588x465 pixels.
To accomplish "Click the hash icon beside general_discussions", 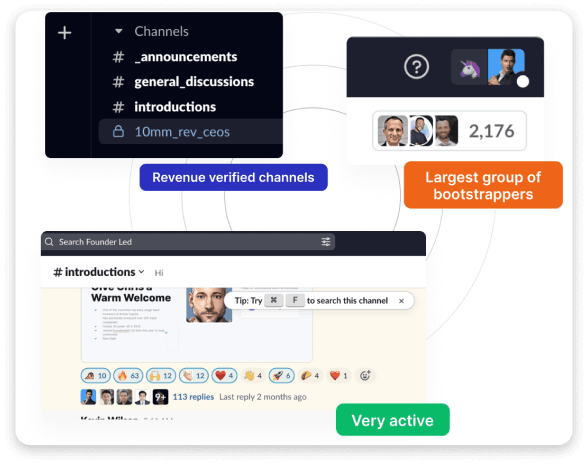I will click(118, 82).
